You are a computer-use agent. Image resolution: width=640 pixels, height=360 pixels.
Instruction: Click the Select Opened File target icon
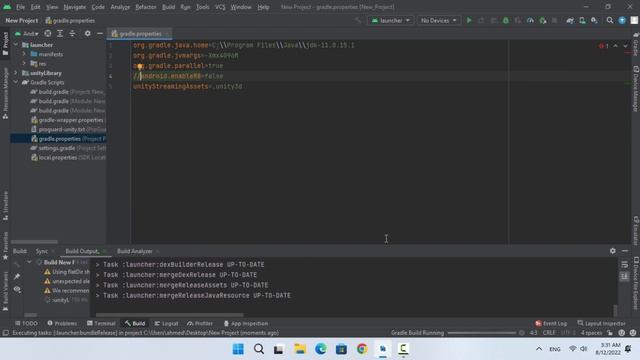coord(48,33)
